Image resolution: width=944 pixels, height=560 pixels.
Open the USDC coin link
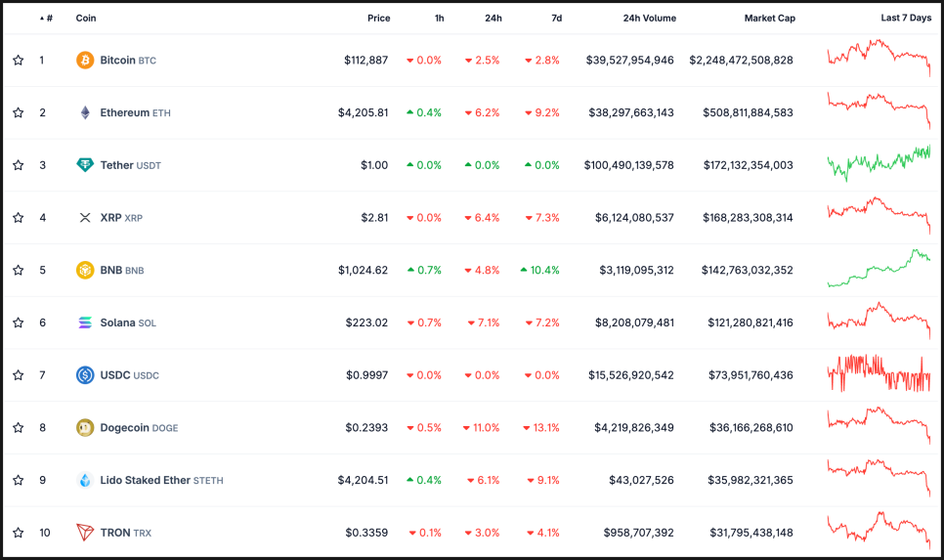tap(129, 375)
